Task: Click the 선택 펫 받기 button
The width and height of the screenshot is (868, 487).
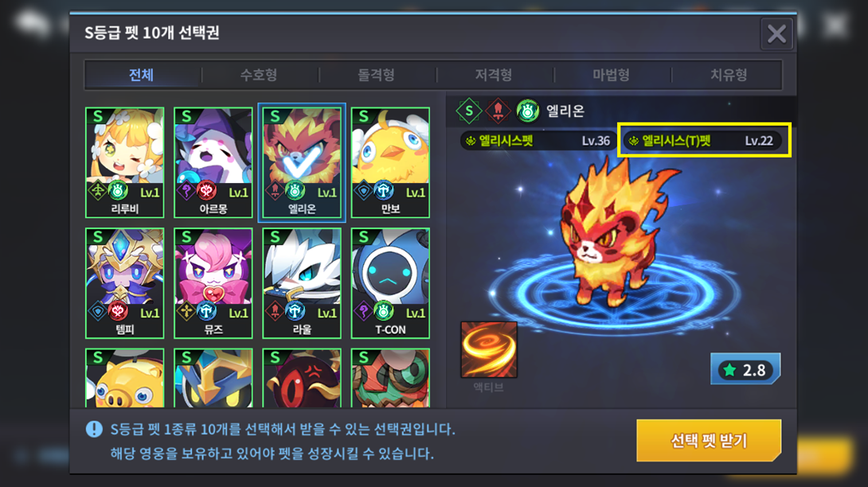Action: [x=709, y=441]
